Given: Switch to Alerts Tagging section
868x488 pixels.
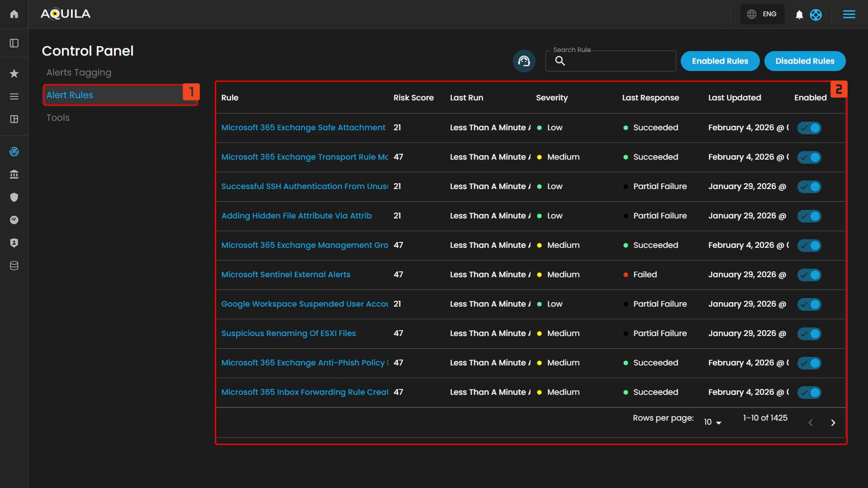Looking at the screenshot, I should (x=79, y=72).
